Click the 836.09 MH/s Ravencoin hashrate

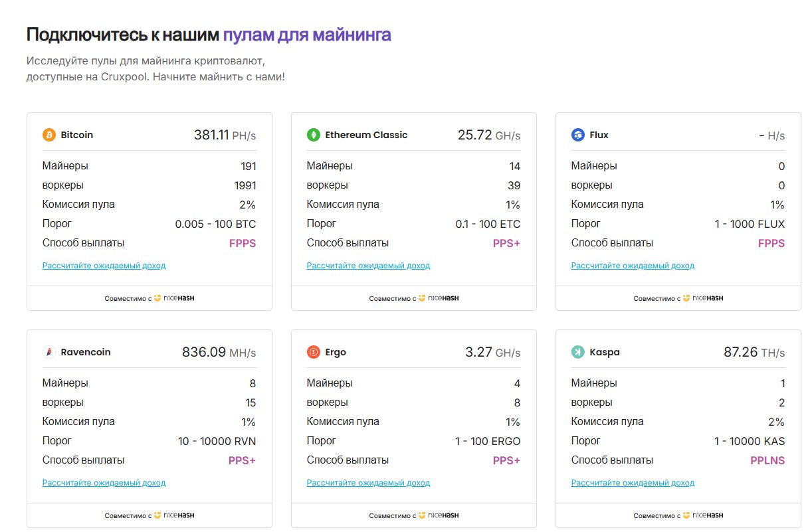pyautogui.click(x=219, y=353)
